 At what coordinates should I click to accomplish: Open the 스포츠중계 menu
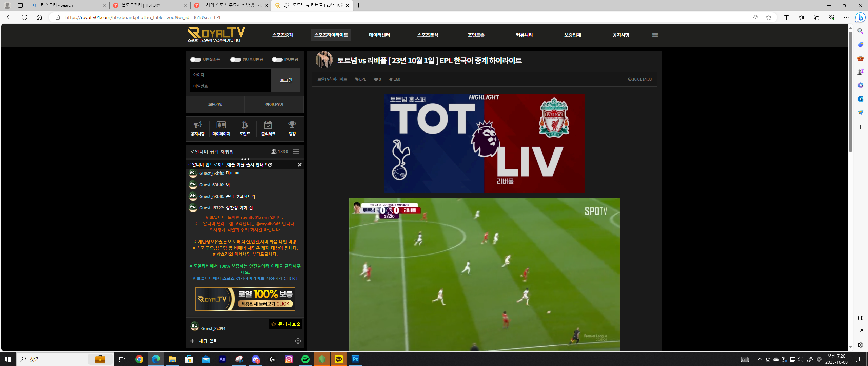pos(283,35)
